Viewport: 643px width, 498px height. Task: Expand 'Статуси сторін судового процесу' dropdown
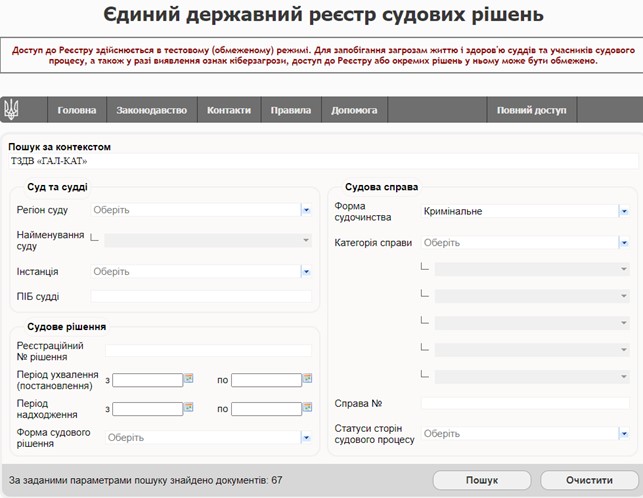(x=623, y=434)
